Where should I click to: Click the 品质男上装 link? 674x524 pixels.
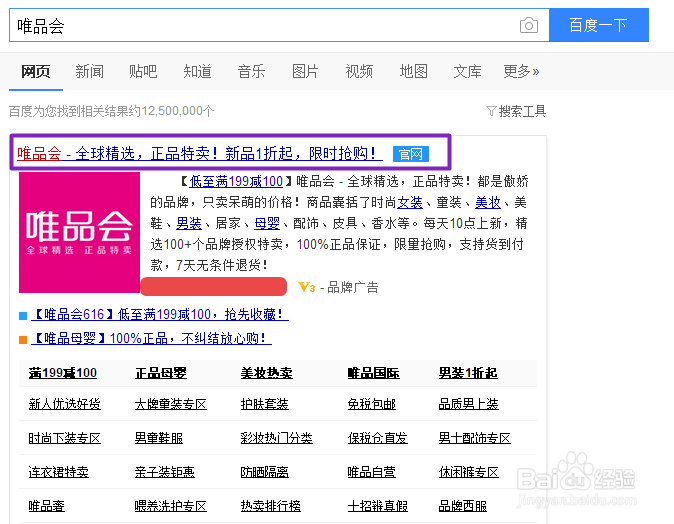(469, 404)
